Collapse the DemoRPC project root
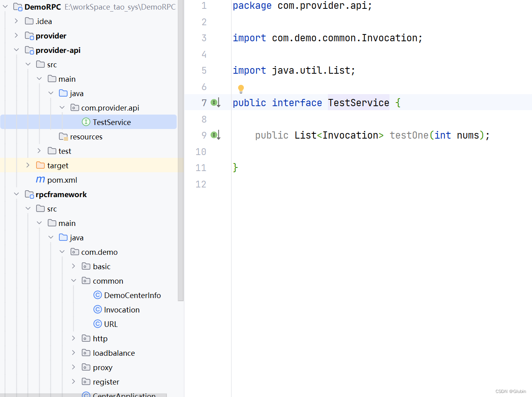The width and height of the screenshot is (532, 397). point(5,7)
